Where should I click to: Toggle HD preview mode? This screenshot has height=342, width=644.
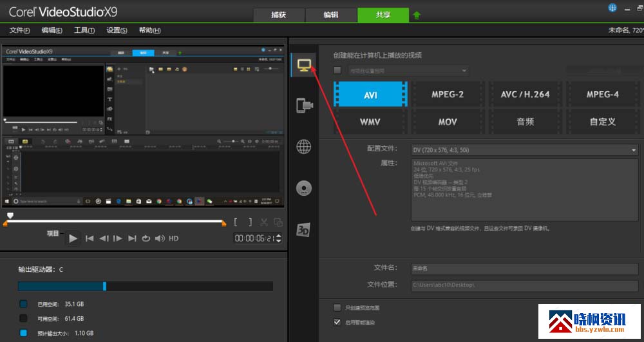pyautogui.click(x=174, y=238)
